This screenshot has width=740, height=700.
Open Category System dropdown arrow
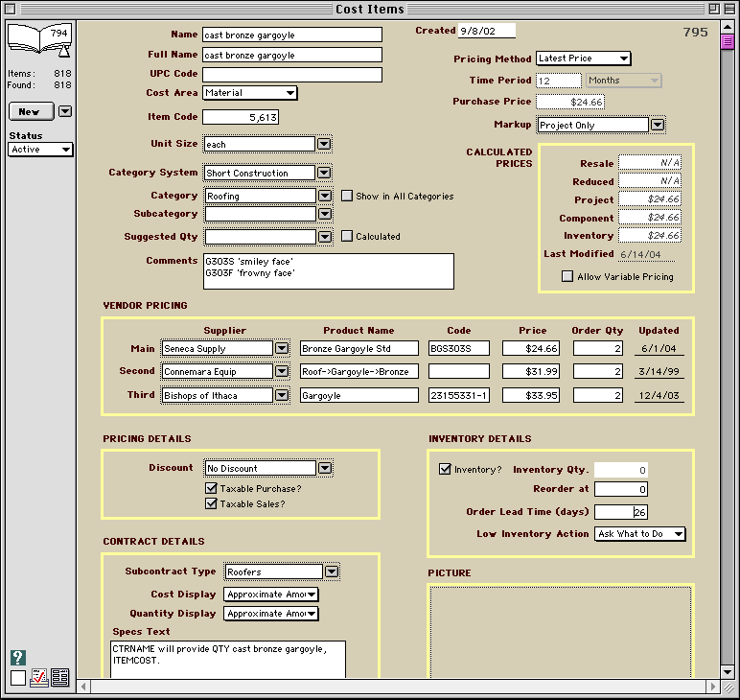[324, 173]
